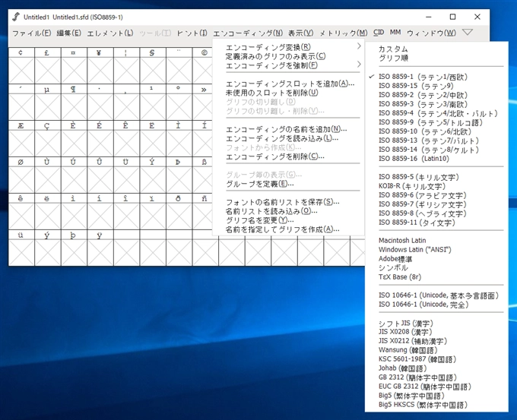Viewport: 517px width, 420px height.
Task: Select ISO 8859-13 (ラテン7/バルト)
Action: pyautogui.click(x=436, y=141)
